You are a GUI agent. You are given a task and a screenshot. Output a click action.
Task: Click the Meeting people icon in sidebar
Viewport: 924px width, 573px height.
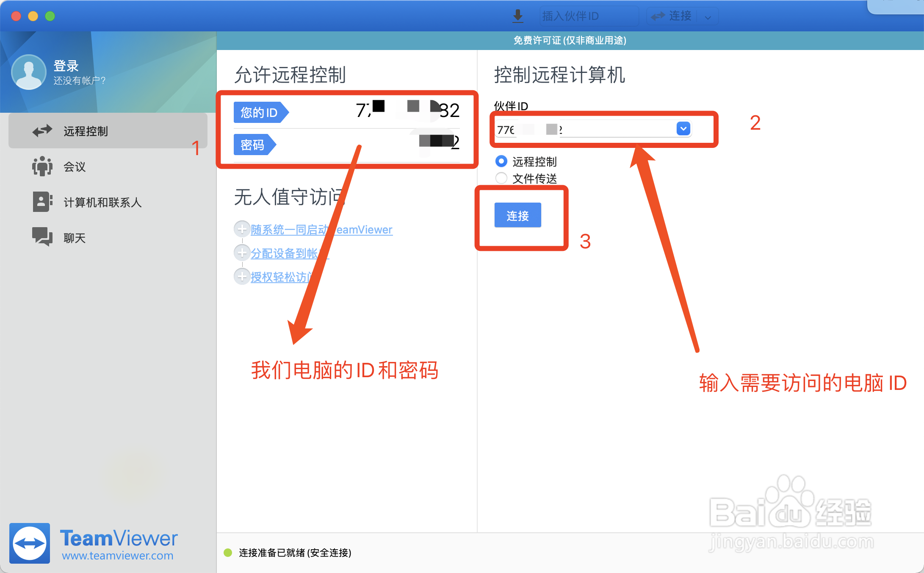tap(42, 166)
